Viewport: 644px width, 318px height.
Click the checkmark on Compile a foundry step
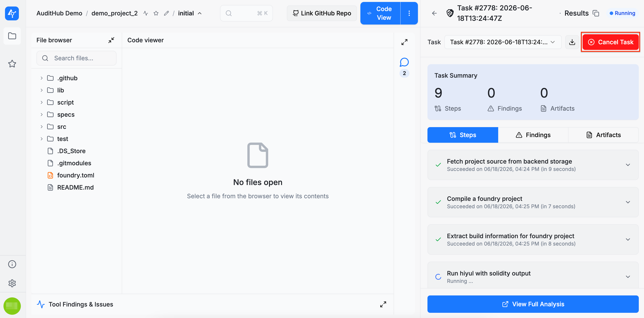click(438, 202)
